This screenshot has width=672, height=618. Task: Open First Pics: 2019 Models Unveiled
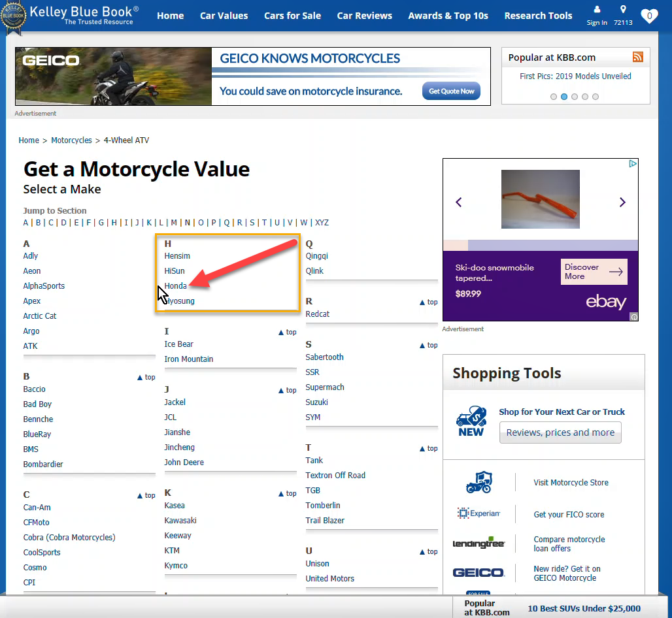[x=575, y=76]
